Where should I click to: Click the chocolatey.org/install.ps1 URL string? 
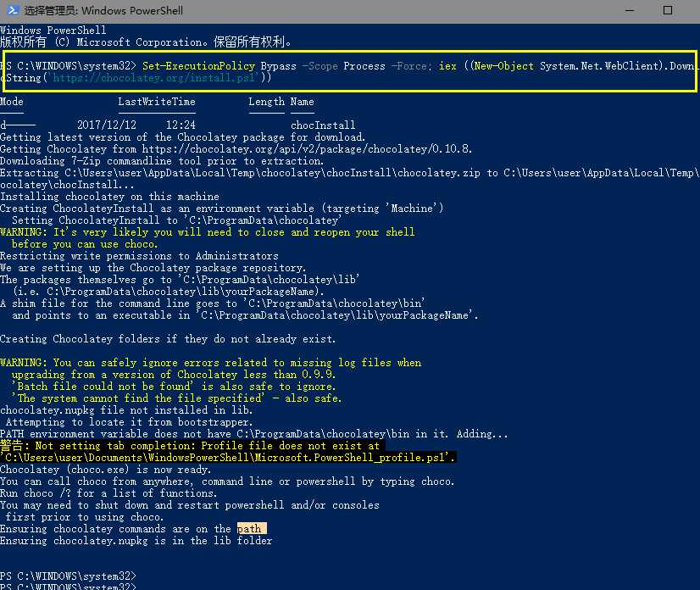click(x=154, y=78)
